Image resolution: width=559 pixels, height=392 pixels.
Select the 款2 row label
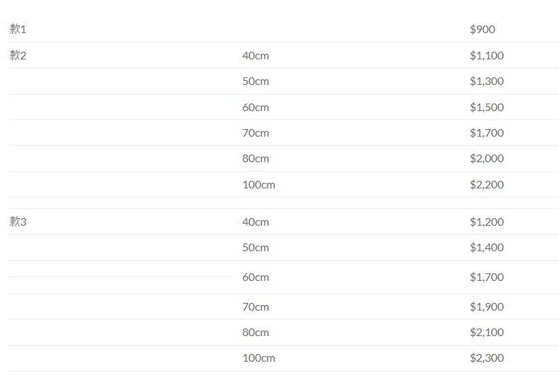(18, 56)
